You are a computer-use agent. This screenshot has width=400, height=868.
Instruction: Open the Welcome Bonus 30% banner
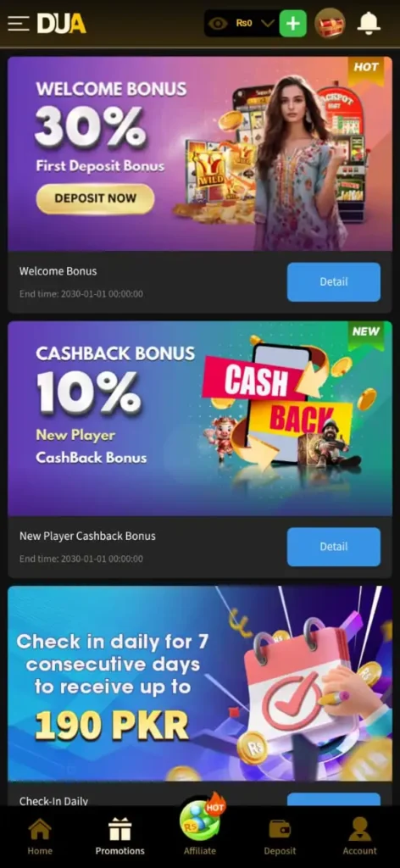200,153
